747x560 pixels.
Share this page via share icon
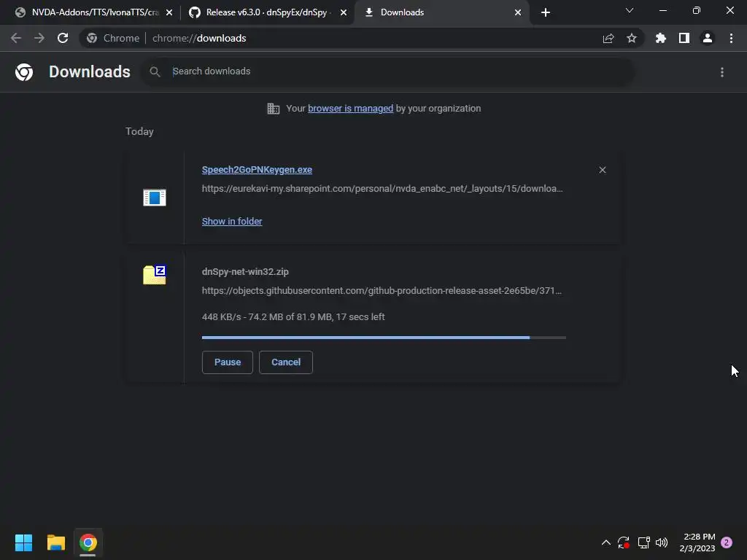(608, 39)
